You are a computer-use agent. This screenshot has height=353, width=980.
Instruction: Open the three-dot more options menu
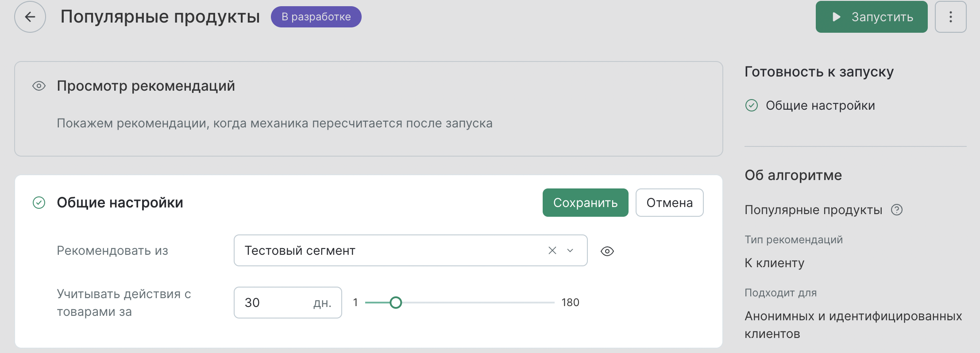pos(950,17)
